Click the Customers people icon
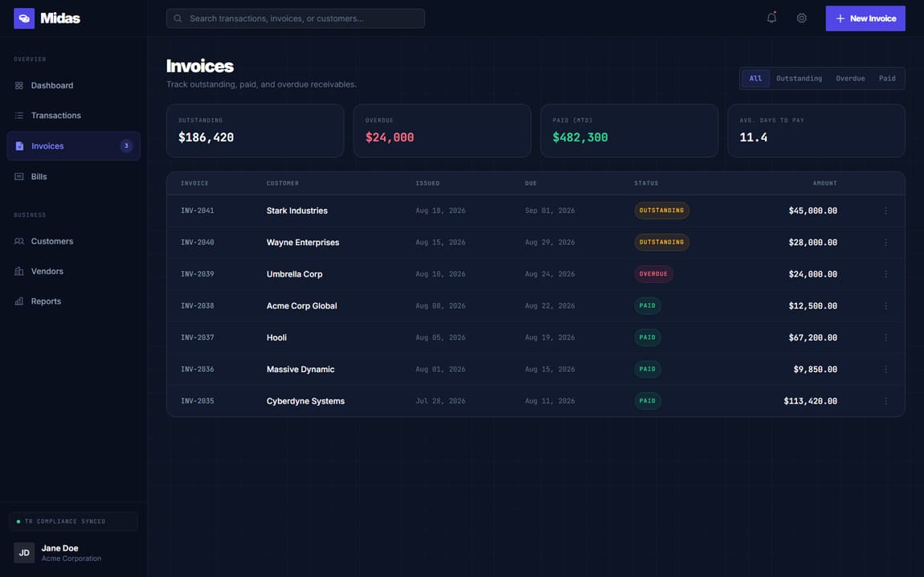Screen dimensions: 924x577 [x=18, y=241]
